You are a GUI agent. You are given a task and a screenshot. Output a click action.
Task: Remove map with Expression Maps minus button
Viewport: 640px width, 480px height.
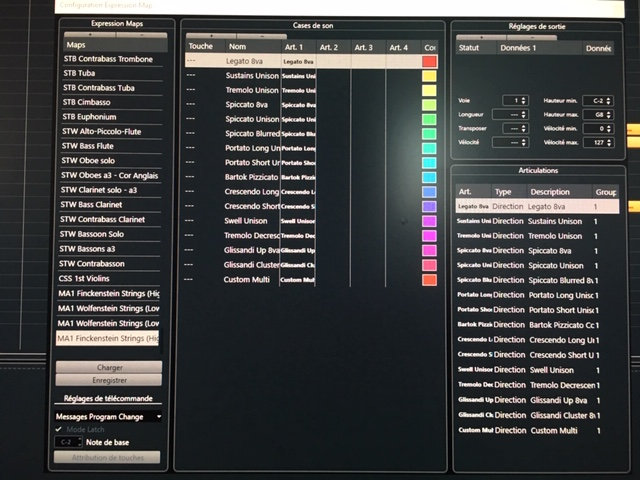click(142, 35)
